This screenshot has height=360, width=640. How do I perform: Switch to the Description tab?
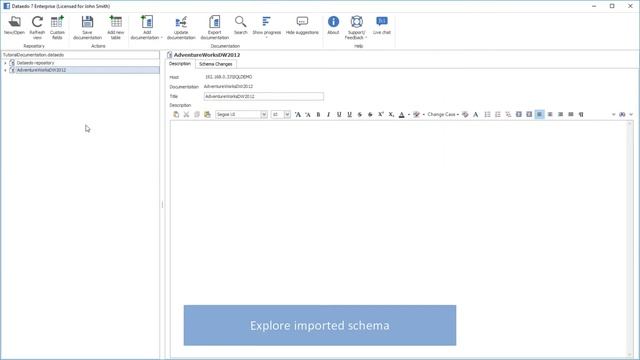(180, 64)
